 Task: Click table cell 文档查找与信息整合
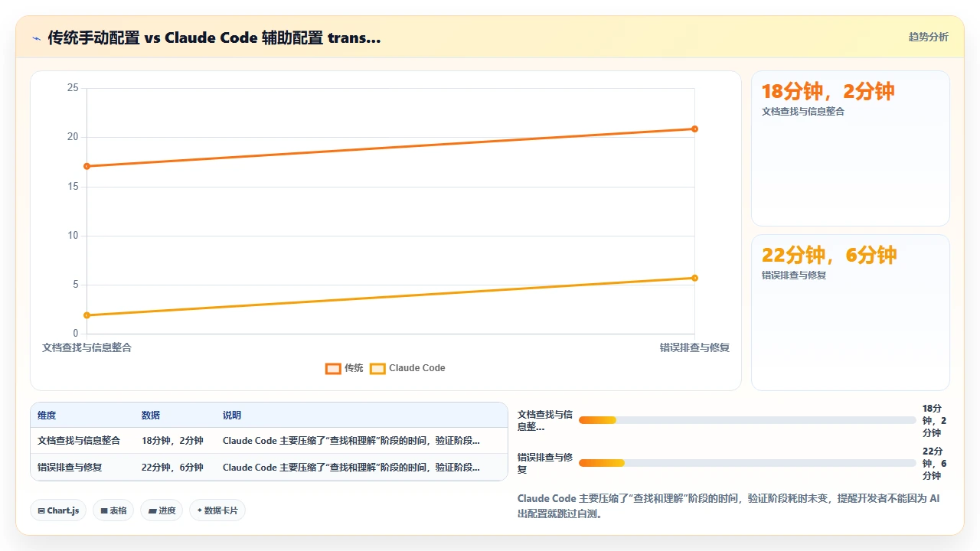point(79,441)
